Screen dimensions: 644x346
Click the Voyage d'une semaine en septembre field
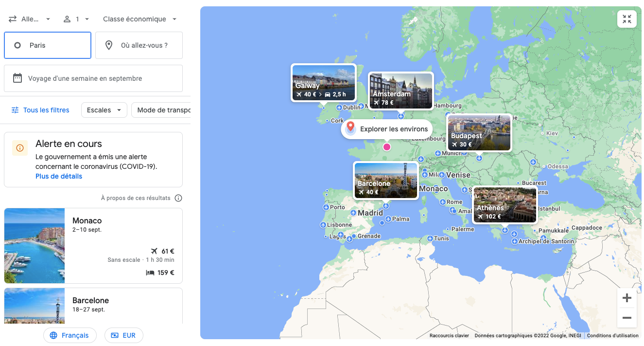coord(93,78)
